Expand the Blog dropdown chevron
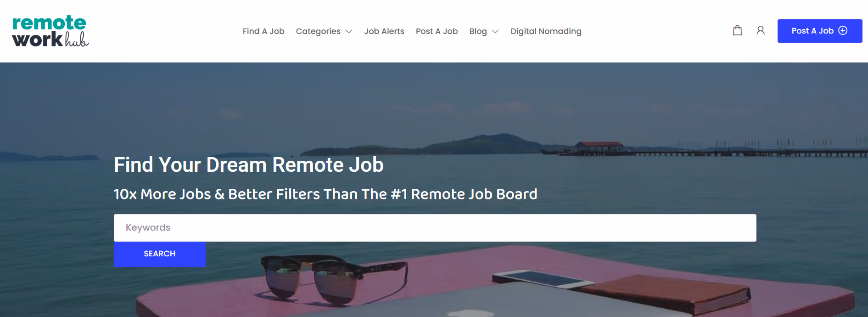The image size is (868, 317). click(495, 32)
